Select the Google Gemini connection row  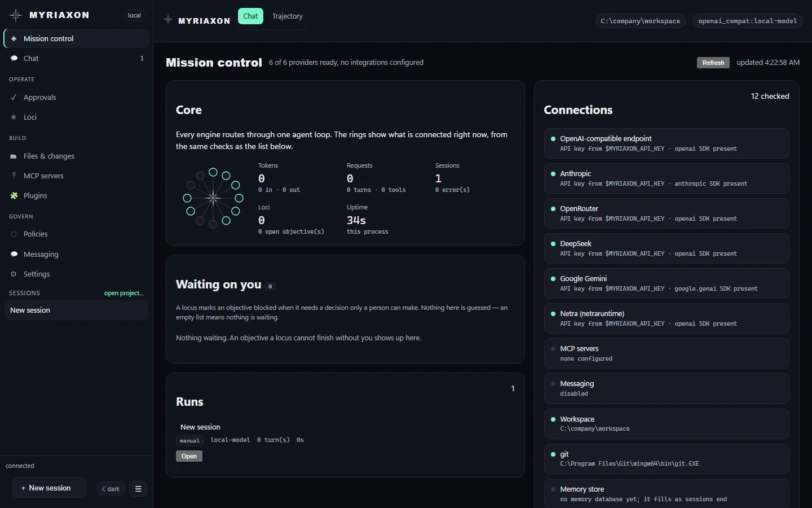click(x=667, y=283)
